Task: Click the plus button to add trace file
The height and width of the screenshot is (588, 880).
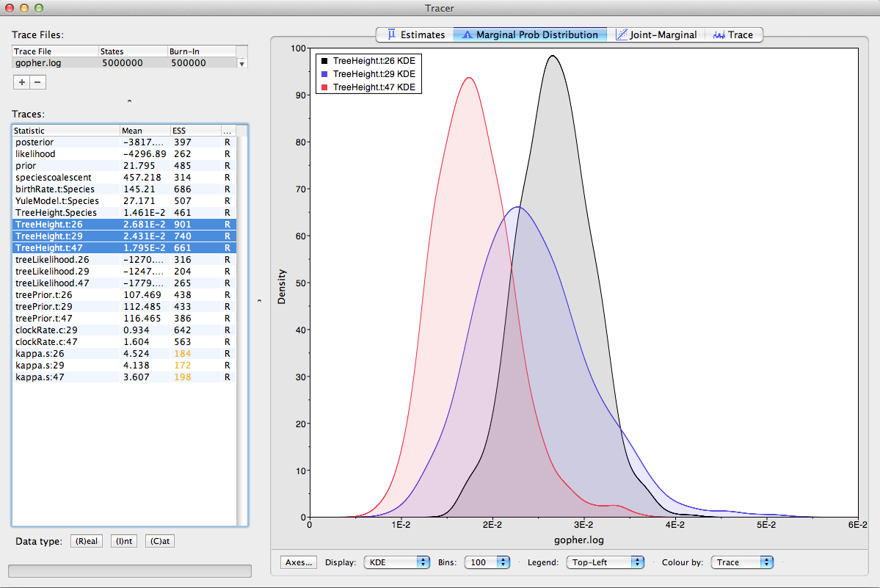Action: coord(21,82)
